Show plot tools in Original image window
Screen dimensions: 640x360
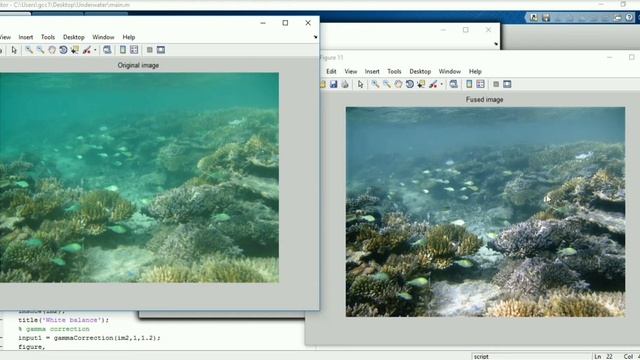[161, 50]
